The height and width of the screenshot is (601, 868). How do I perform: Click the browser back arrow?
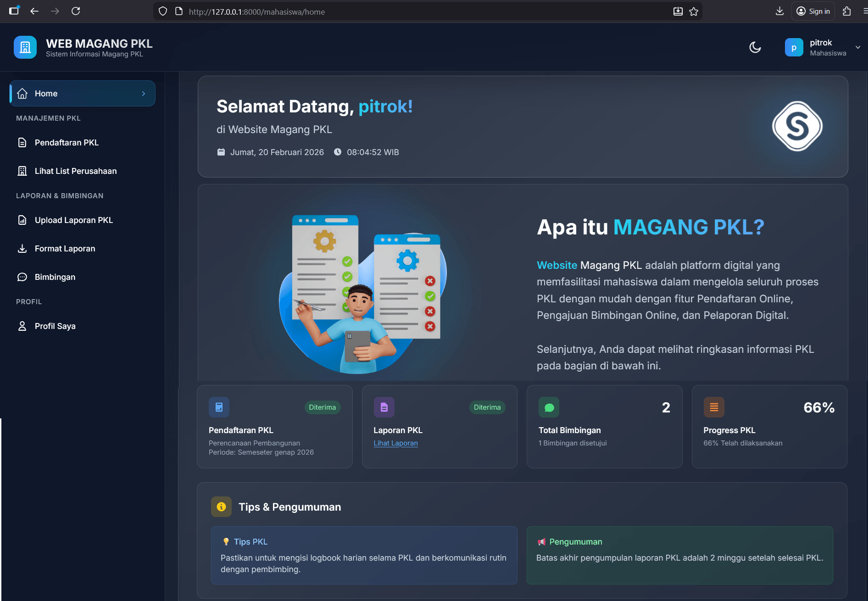click(x=34, y=11)
